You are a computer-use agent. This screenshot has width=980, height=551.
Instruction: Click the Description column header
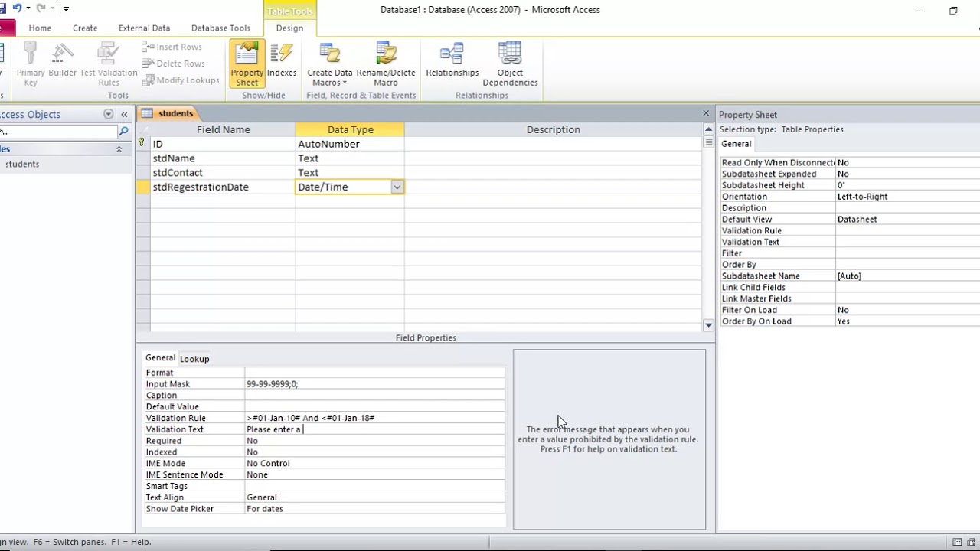(553, 129)
